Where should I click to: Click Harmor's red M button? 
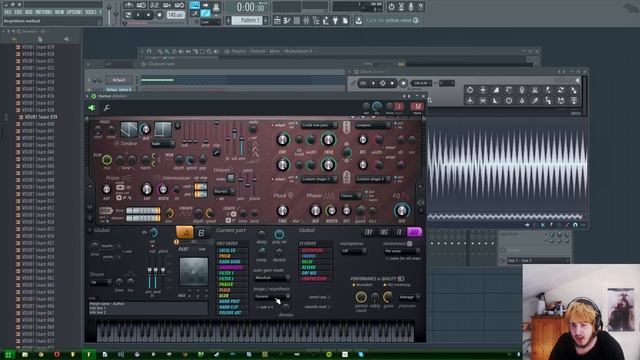(417, 107)
